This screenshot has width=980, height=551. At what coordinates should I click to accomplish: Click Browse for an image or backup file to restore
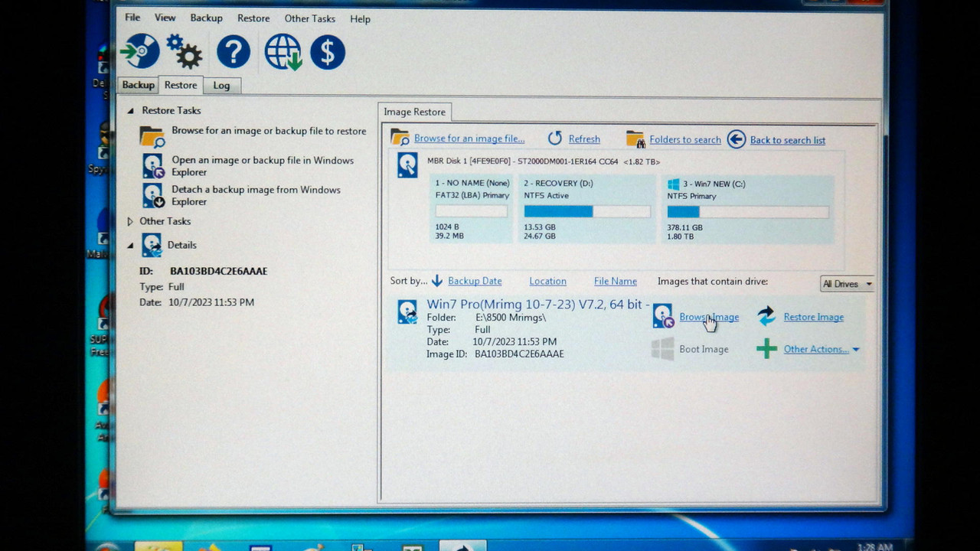[x=269, y=131]
